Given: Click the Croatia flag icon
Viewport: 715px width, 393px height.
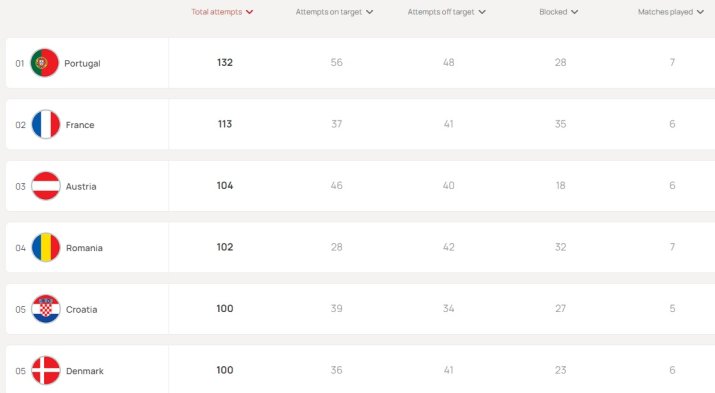Looking at the screenshot, I should (x=46, y=309).
